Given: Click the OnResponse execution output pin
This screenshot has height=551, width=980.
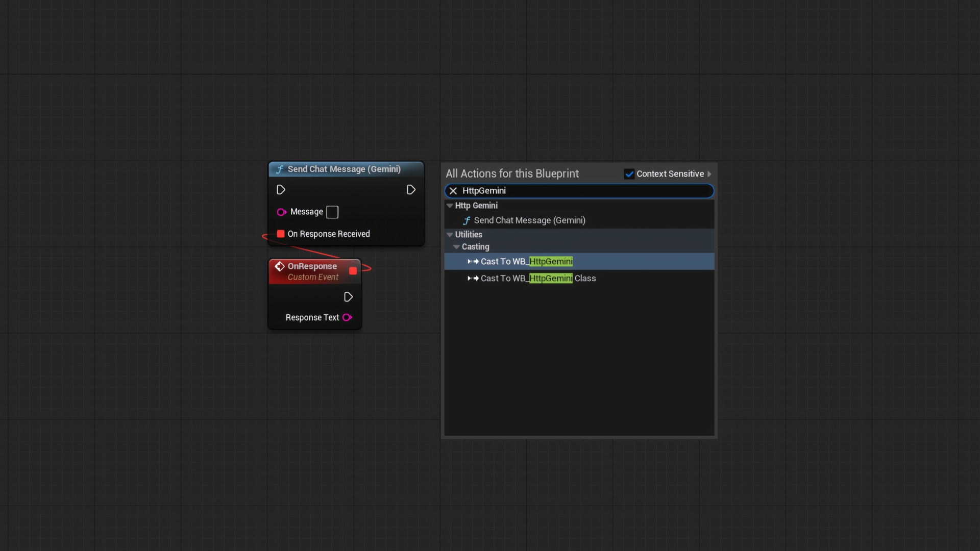Looking at the screenshot, I should point(348,297).
